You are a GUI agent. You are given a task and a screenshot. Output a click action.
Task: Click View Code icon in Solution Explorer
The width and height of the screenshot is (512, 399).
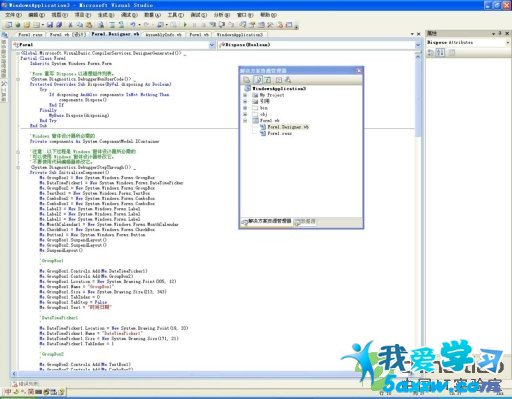pos(279,80)
